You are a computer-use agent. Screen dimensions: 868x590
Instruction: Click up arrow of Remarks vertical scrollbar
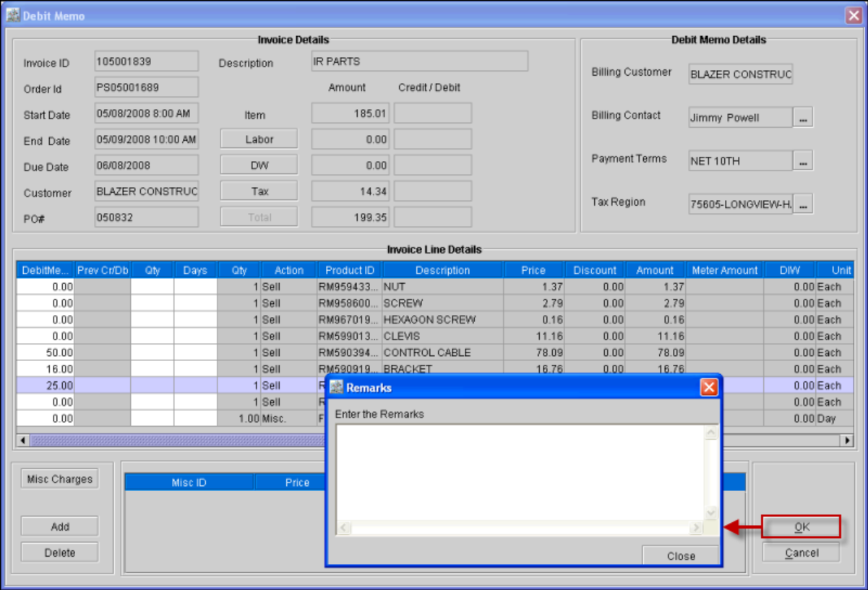point(710,433)
